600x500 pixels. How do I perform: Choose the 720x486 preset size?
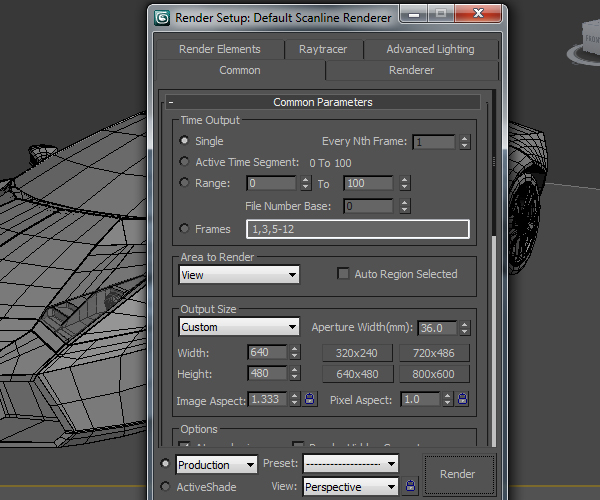434,353
